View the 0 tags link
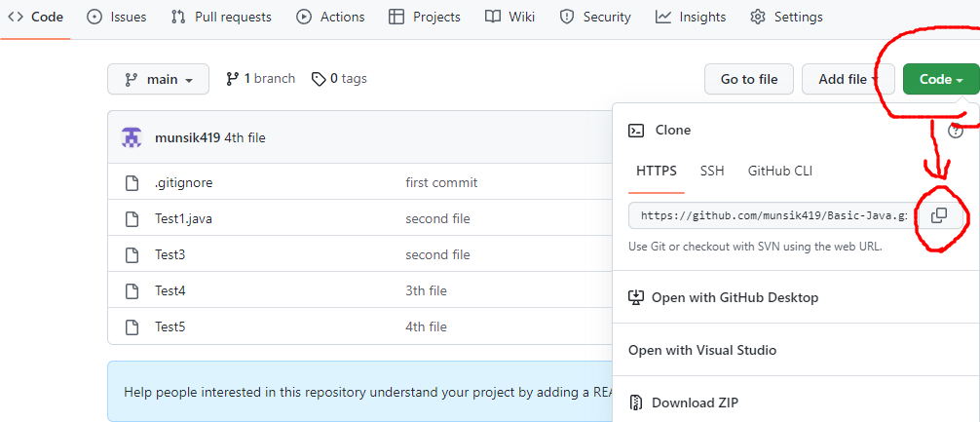980x422 pixels. pos(339,79)
